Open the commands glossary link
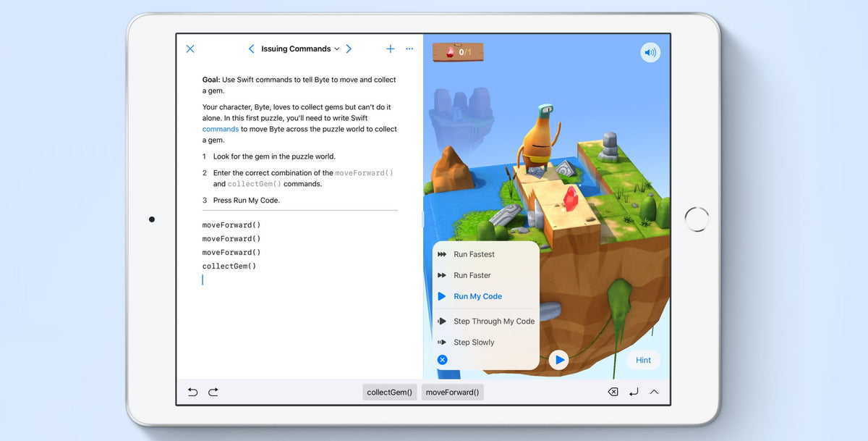Screen dimensions: 868x441 pyautogui.click(x=220, y=128)
